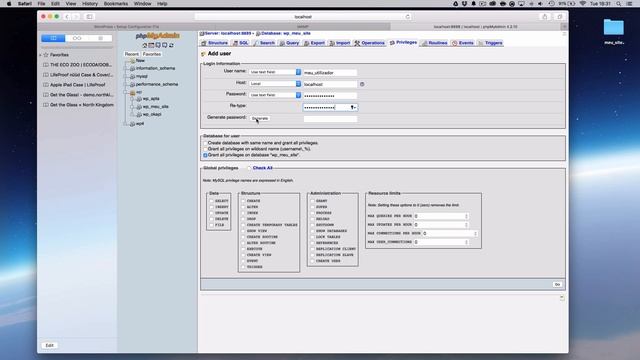Open the History menu in menu bar
Image resolution: width=640 pixels, height=360 pixels.
point(89,4)
